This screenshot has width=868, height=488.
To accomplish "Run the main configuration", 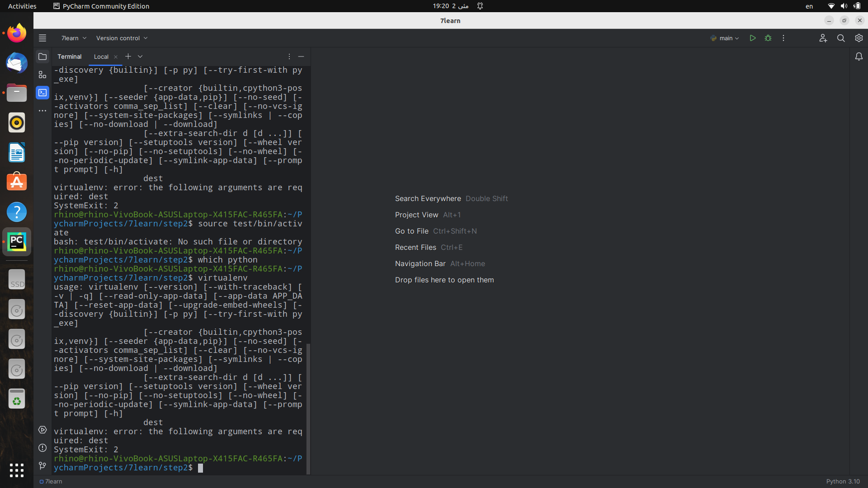I will click(x=753, y=38).
